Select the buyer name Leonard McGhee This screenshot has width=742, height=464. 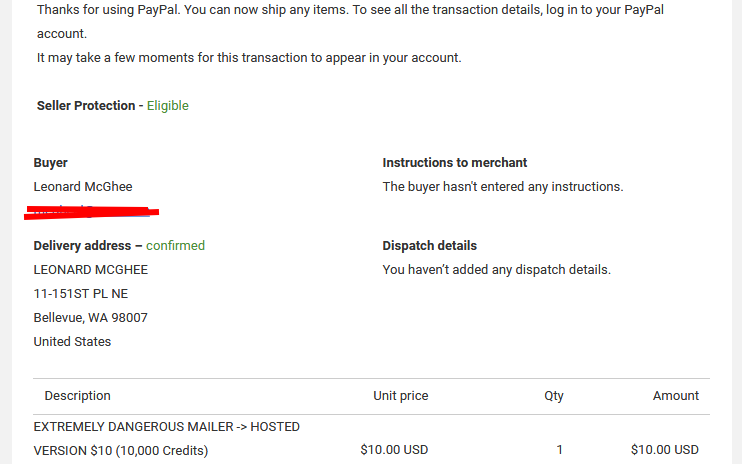(x=83, y=186)
